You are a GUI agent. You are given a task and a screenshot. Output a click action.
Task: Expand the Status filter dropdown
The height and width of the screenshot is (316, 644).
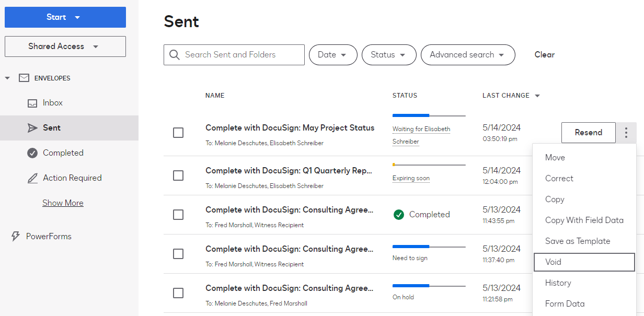[x=389, y=55]
